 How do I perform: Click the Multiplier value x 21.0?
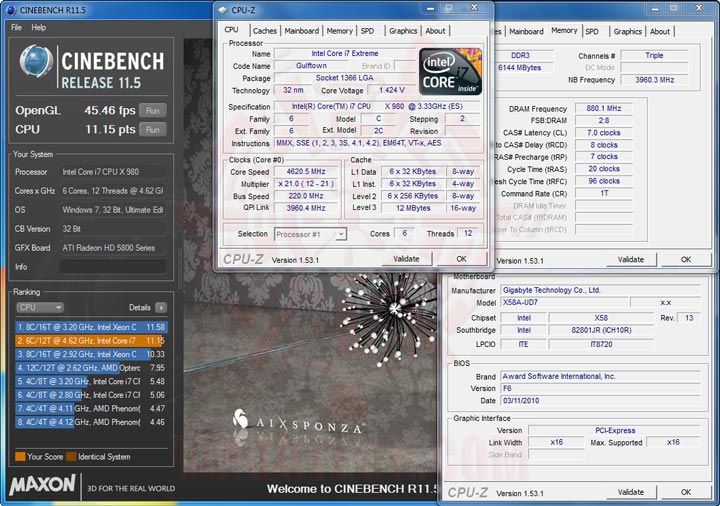306,184
